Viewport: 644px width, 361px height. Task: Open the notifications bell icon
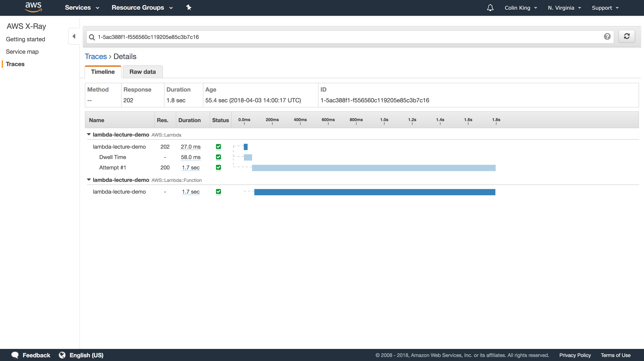(490, 8)
